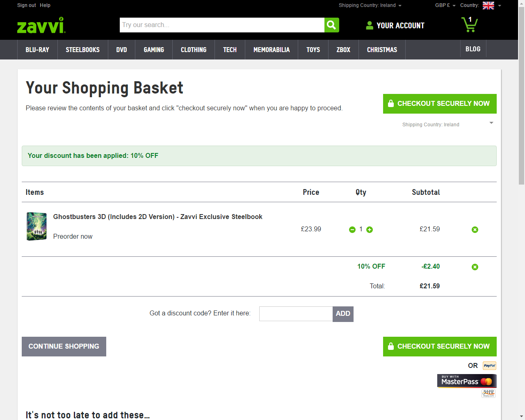The height and width of the screenshot is (420, 525).
Task: Click the Ghostbusters Steelbook thumbnail
Action: click(37, 226)
